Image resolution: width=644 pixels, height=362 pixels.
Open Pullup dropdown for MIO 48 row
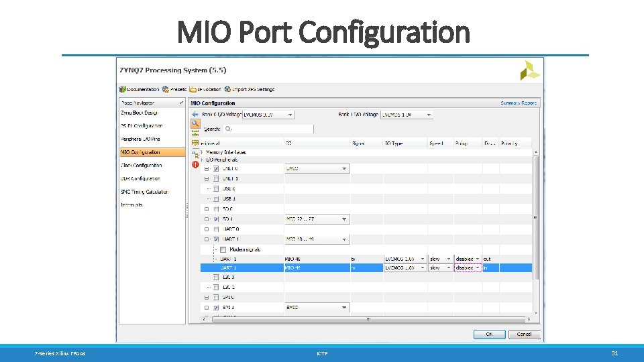click(468, 259)
